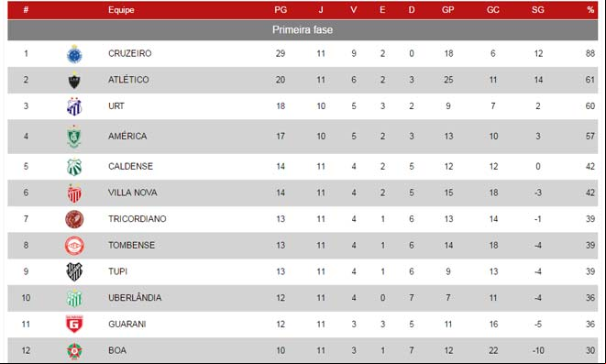The height and width of the screenshot is (364, 606).
Task: Open the Boa team crest
Action: [74, 351]
